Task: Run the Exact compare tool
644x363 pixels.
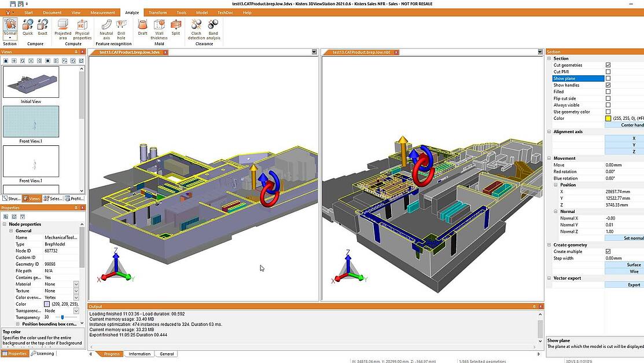Action: [43, 28]
